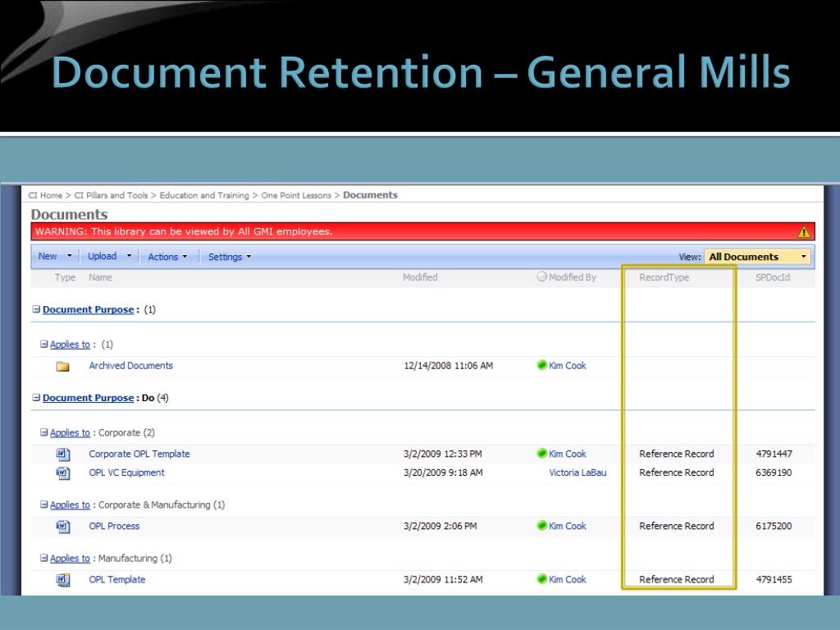Screen dimensions: 840x630
Task: Click Word icon beside OPL VC Equipment
Action: pyautogui.click(x=62, y=473)
